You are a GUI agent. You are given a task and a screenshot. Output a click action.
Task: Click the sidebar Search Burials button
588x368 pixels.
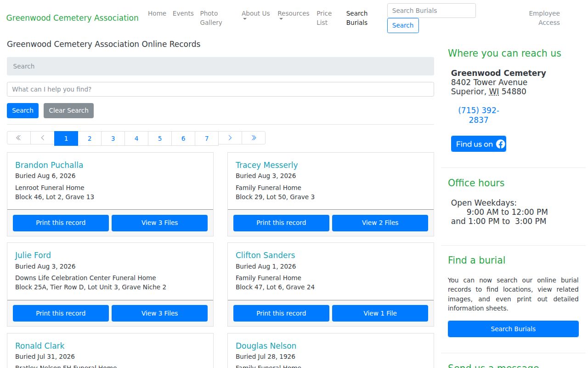click(x=513, y=329)
